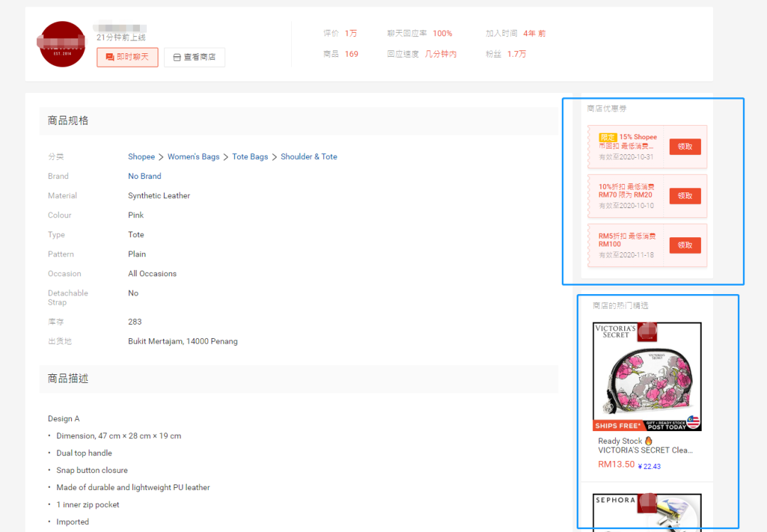Click the 查看商店 view shop button

pos(194,58)
